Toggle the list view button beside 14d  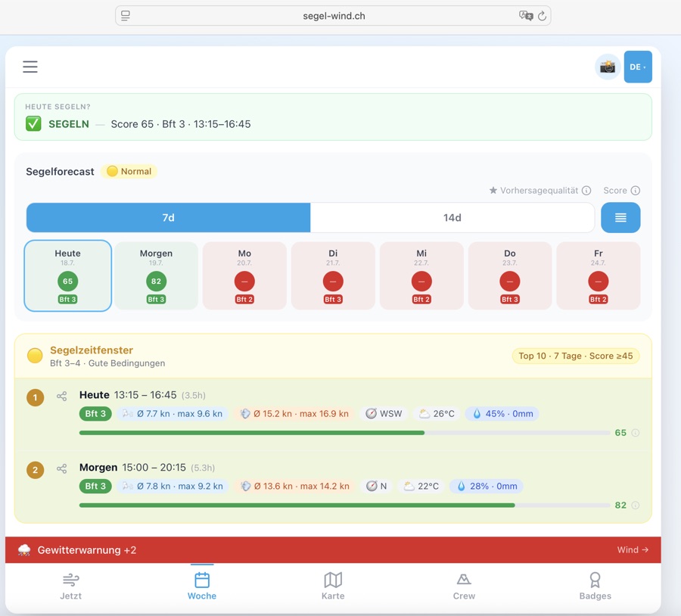pos(620,218)
